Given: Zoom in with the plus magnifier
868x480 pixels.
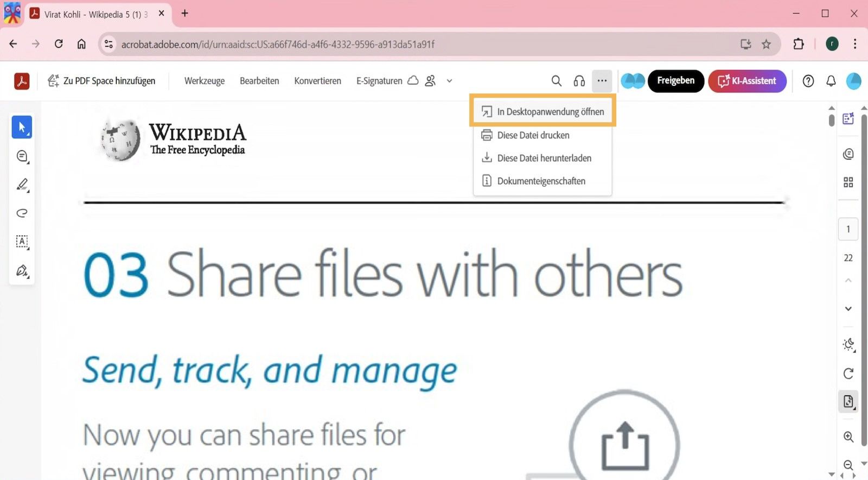Looking at the screenshot, I should pos(849,437).
